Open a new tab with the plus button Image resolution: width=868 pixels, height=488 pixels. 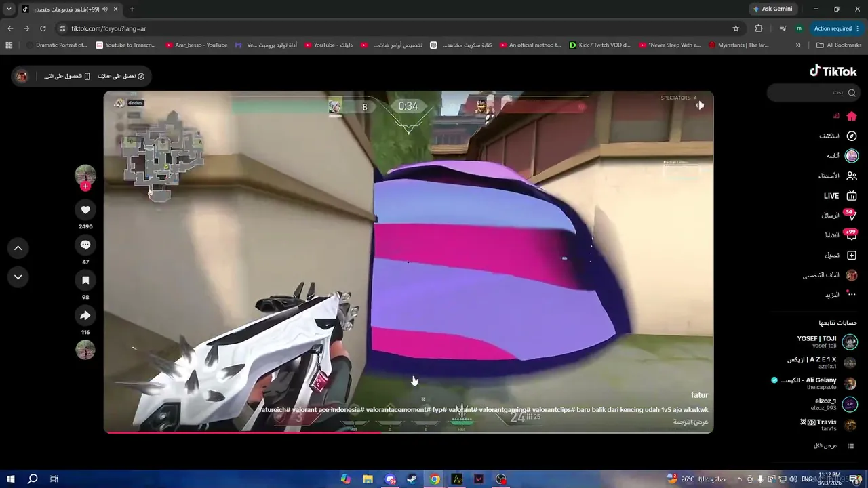(x=132, y=9)
